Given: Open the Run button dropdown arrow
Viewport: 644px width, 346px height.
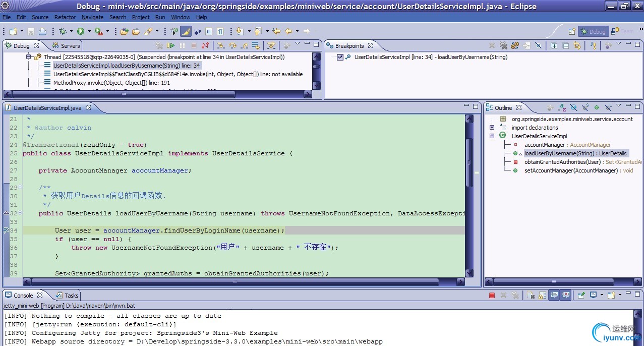Looking at the screenshot, I should point(89,31).
